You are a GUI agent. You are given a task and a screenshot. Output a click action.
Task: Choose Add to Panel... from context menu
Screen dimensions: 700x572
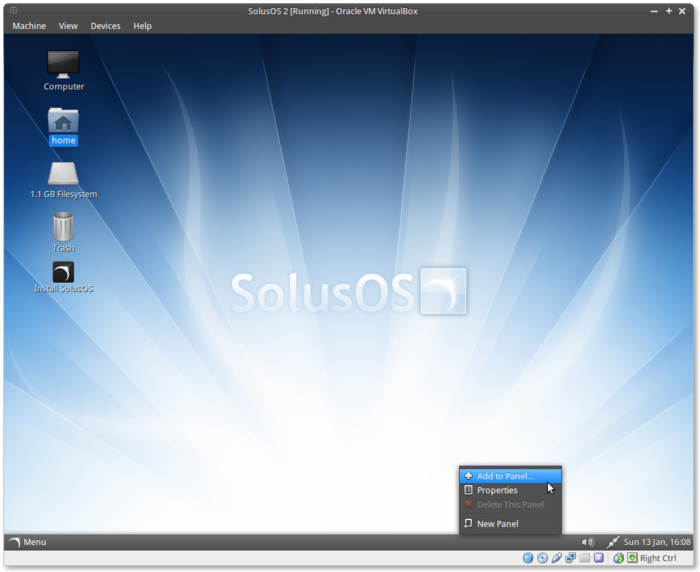pos(505,476)
